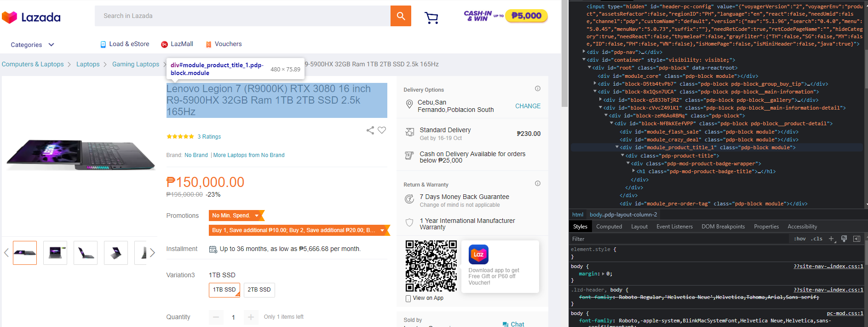868x327 pixels.
Task: Click toggle element state icon in Styles
Action: click(x=844, y=239)
